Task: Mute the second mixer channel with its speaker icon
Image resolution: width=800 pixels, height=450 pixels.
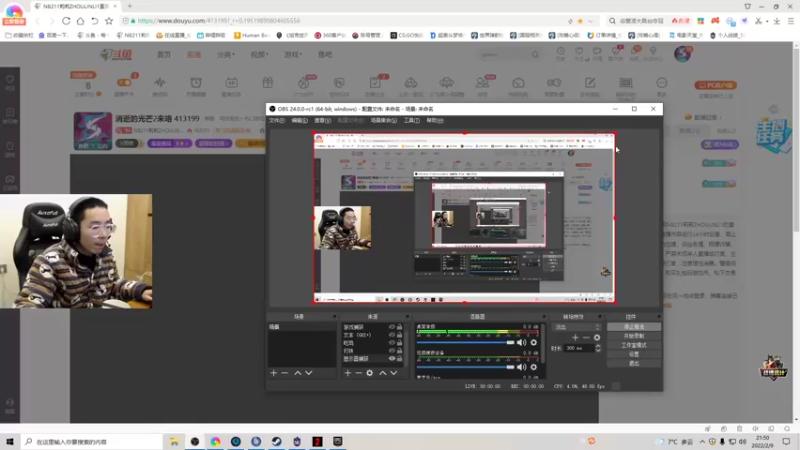Action: [521, 367]
